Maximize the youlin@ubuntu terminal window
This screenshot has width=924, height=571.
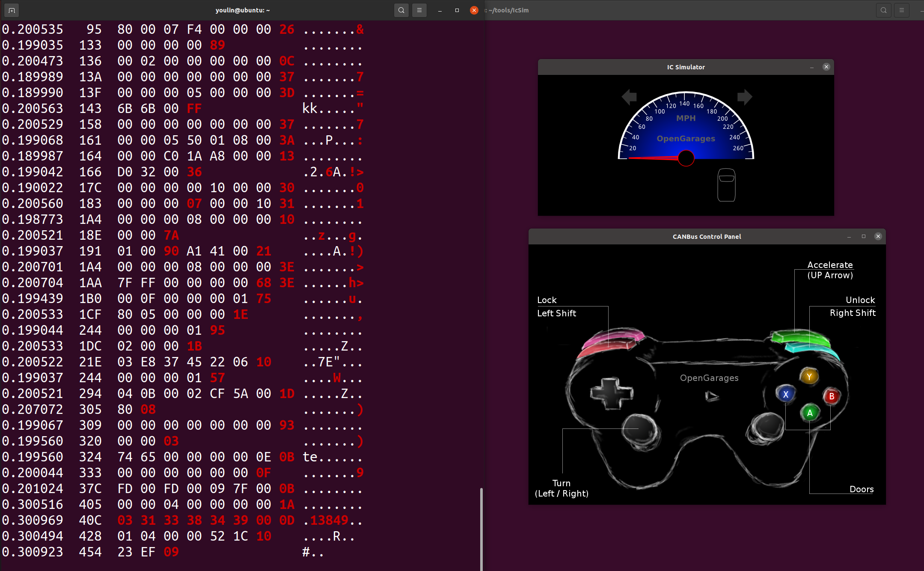457,10
